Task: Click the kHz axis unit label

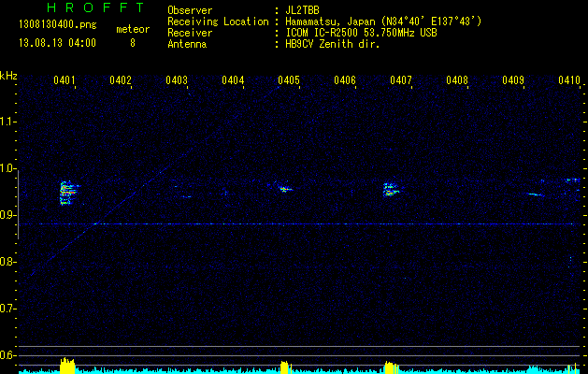Action: (8, 76)
